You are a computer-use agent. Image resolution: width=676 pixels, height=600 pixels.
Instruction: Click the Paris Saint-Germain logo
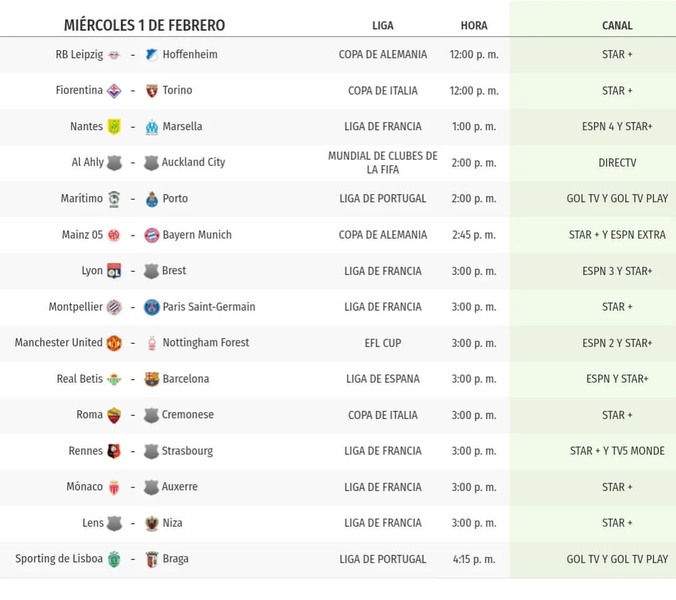(x=151, y=307)
